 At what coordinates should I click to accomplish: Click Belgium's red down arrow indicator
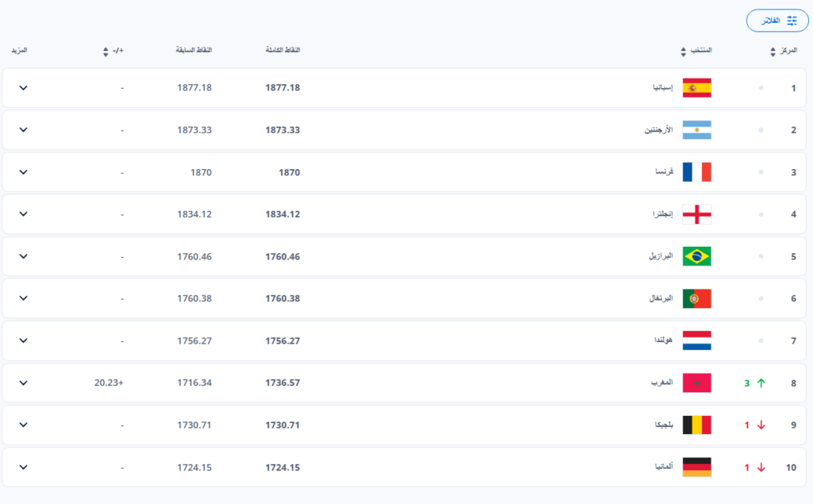(x=761, y=425)
